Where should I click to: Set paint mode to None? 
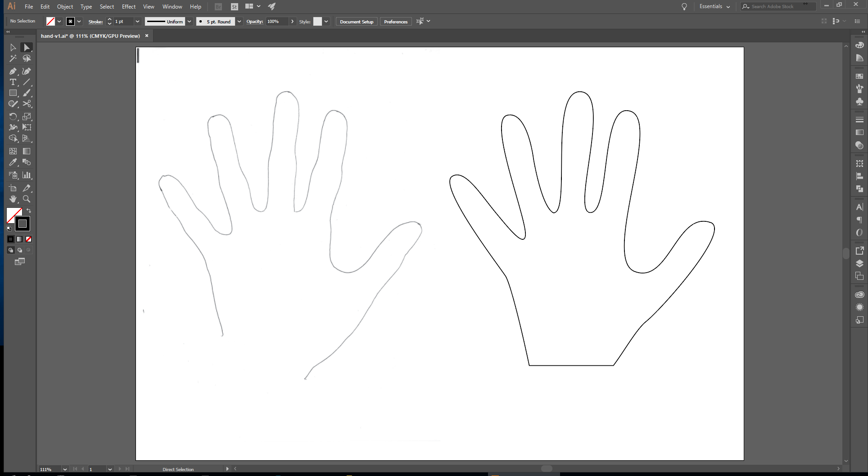pyautogui.click(x=28, y=239)
